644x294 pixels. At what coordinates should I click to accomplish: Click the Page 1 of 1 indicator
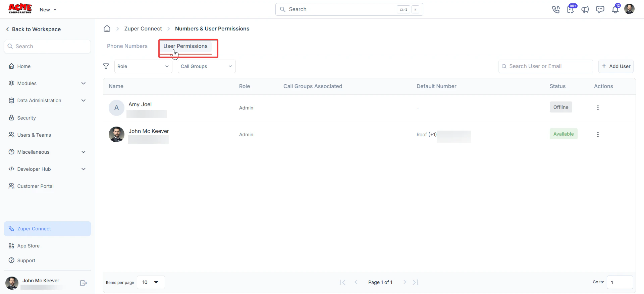tap(380, 282)
